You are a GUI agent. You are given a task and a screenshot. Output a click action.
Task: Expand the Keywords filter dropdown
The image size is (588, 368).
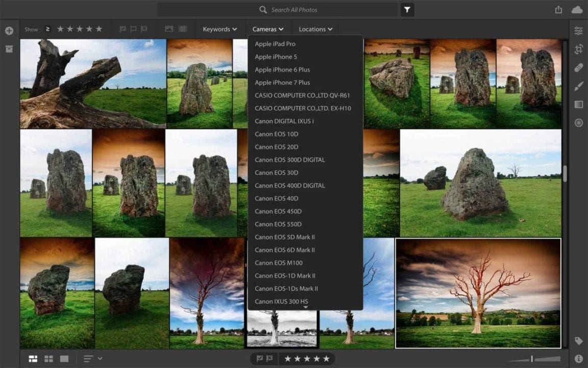coord(220,29)
